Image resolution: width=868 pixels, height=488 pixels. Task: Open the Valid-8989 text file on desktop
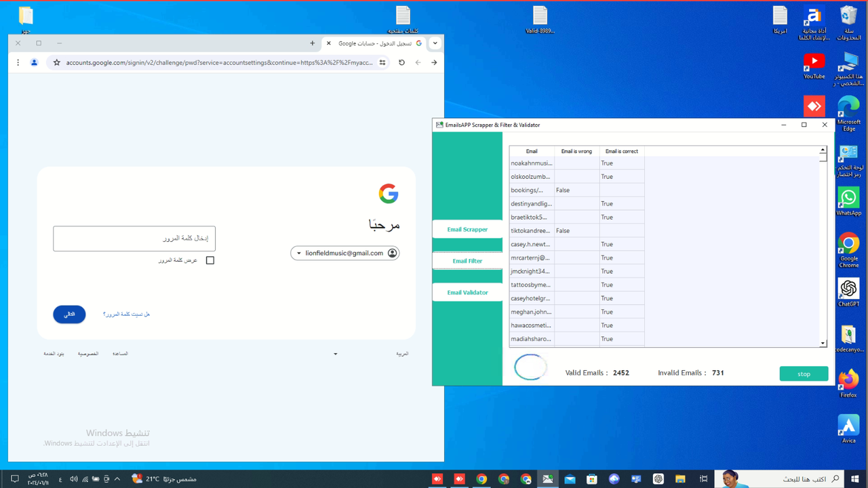tap(540, 20)
